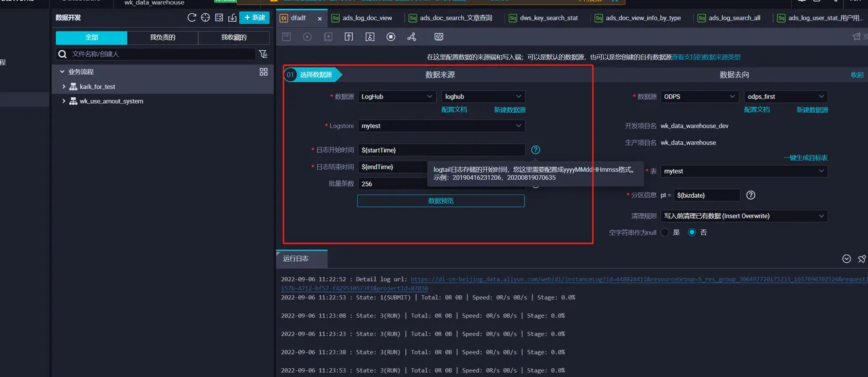Open the loghub data source name dropdown
The height and width of the screenshot is (377, 868).
[484, 97]
